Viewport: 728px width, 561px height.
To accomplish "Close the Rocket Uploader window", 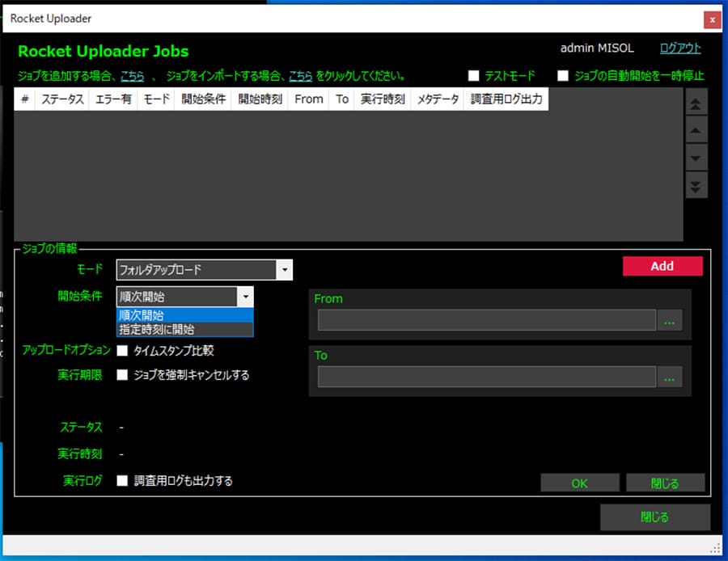I will [712, 19].
